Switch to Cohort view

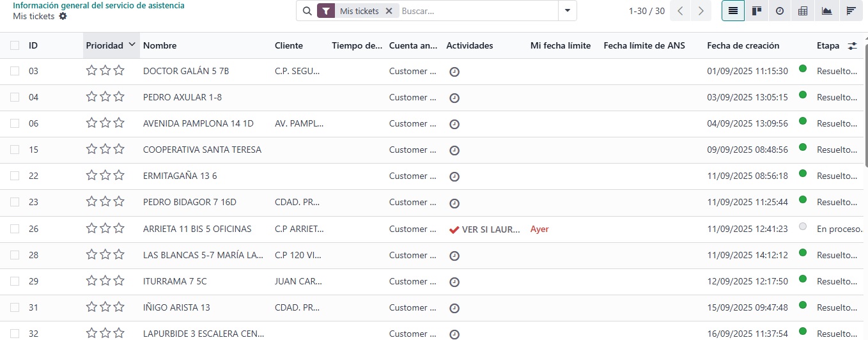click(x=850, y=11)
